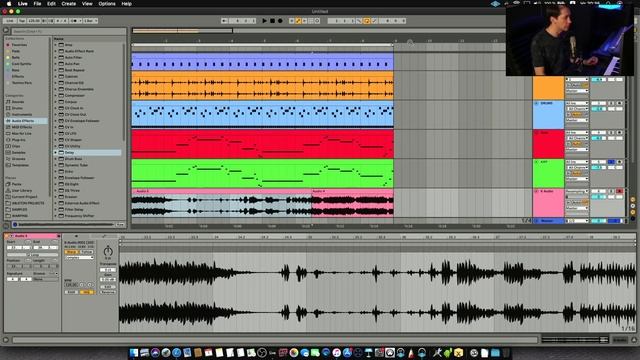
Task: Open the Help menu
Action: click(127, 4)
